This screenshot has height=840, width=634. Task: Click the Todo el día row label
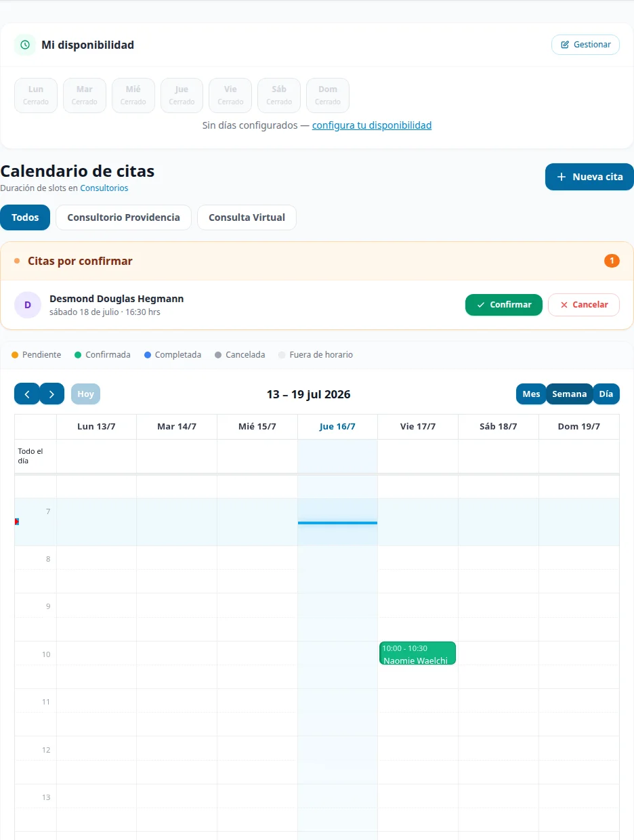coord(30,456)
